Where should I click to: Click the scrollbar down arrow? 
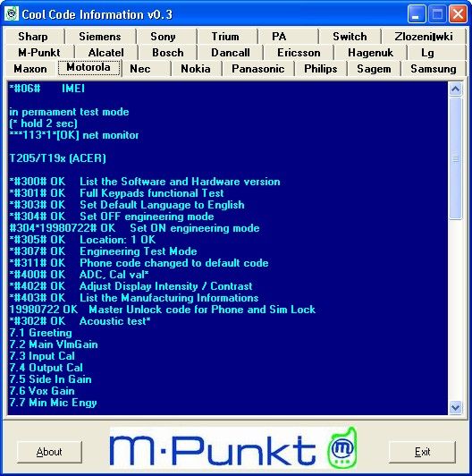tap(455, 407)
